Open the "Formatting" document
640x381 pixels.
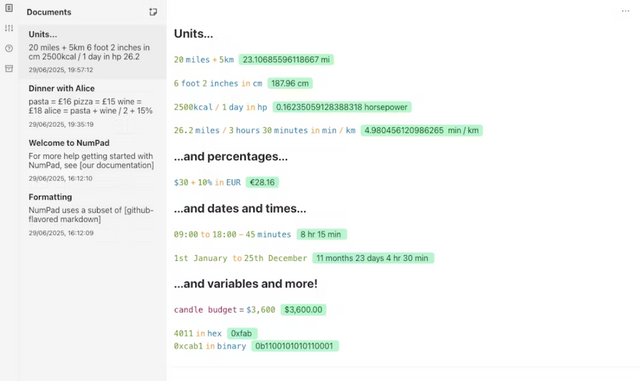click(92, 214)
